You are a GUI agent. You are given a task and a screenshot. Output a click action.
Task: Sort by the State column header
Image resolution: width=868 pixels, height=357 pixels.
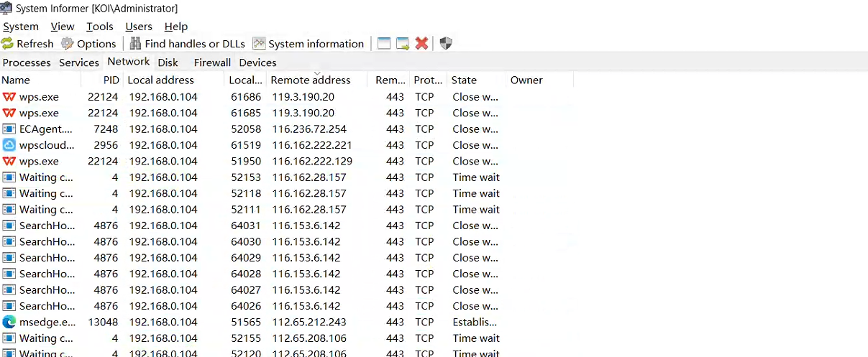(x=478, y=80)
